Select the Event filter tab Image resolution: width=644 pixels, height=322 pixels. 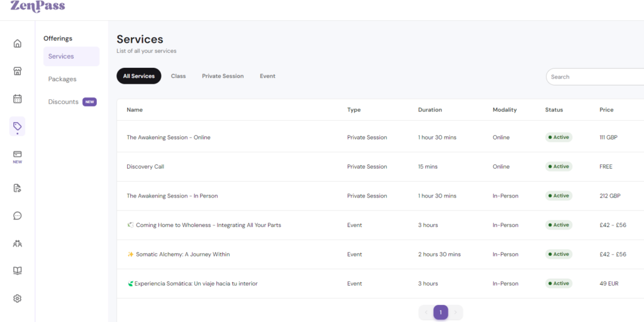point(267,76)
